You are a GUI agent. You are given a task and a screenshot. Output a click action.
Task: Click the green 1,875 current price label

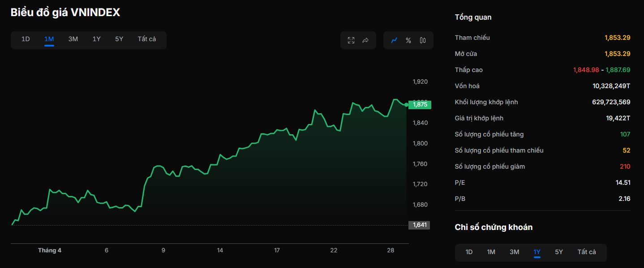[x=420, y=105]
